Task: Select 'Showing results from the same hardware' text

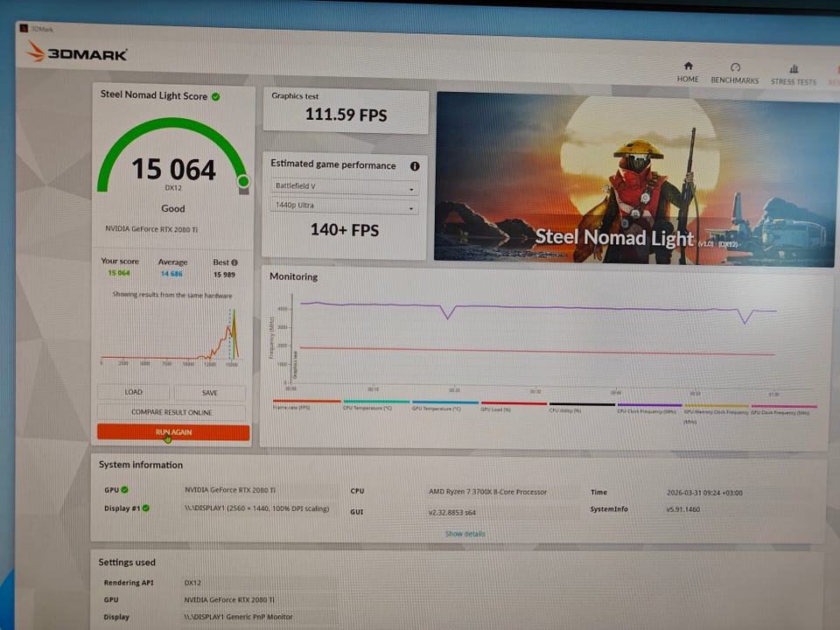Action: [x=172, y=295]
